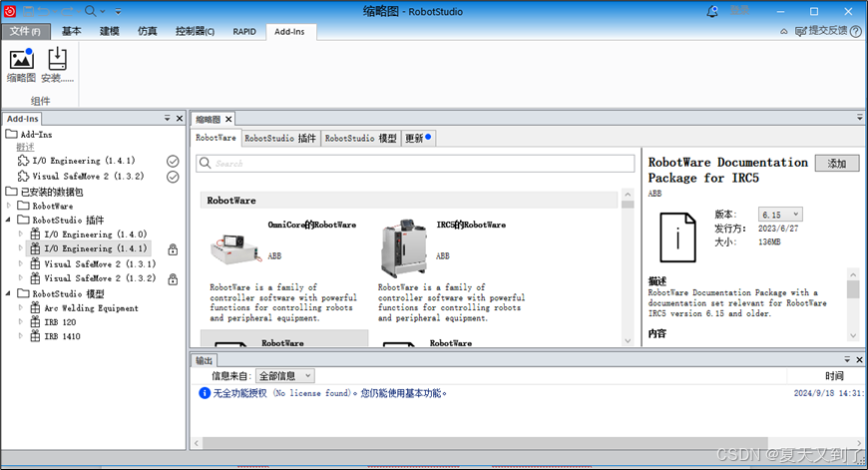Click the check mark for I/O Engineering (1.4.1)
The width and height of the screenshot is (868, 470).
pos(173,161)
